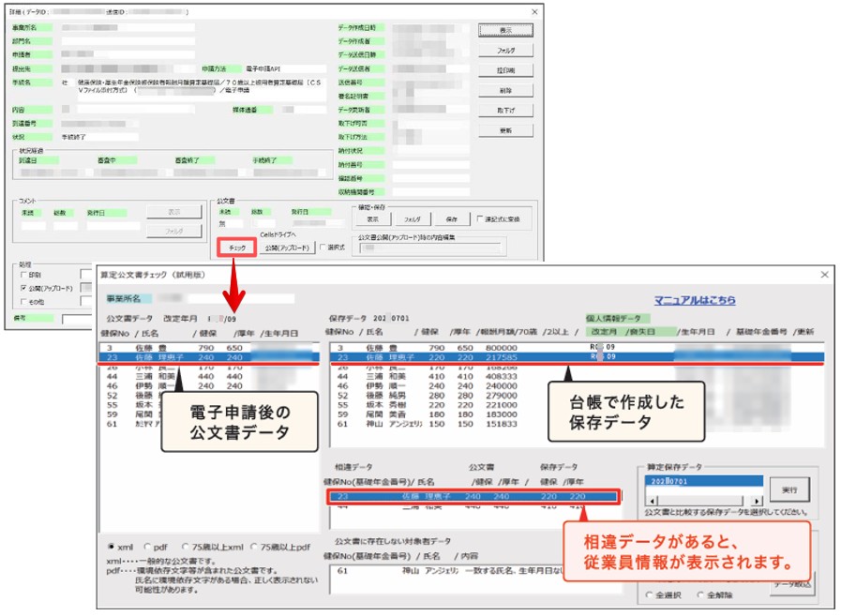
Task: Select row 61 神山 in 公文書に存在しない対象者データ list
Action: 474,571
